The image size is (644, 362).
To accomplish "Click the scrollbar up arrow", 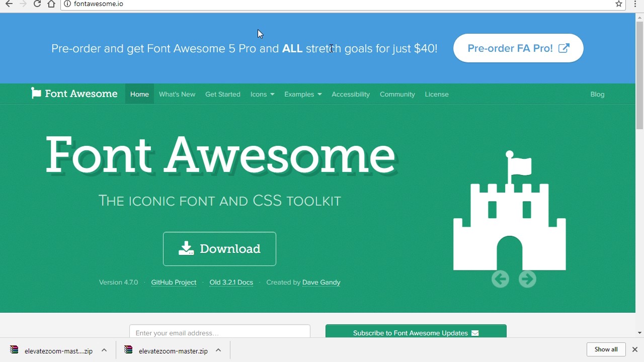I will (639, 18).
